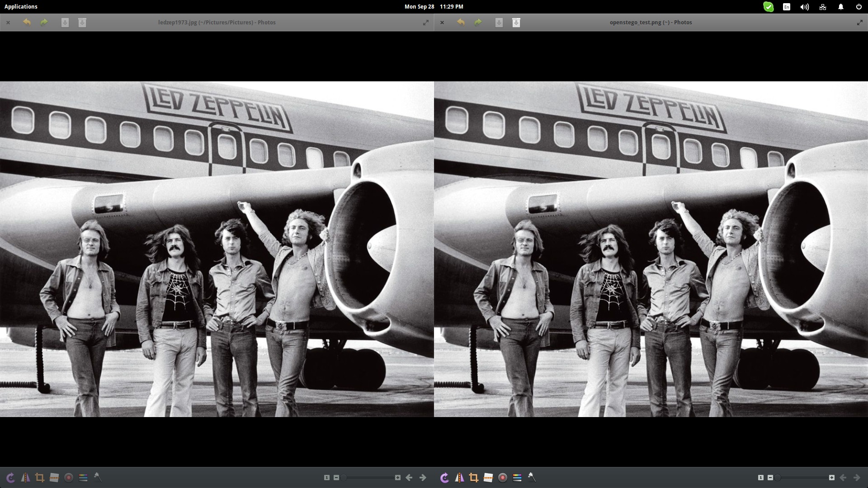The image size is (868, 488).
Task: Undo last edit in openstego_test.png window
Action: click(461, 22)
